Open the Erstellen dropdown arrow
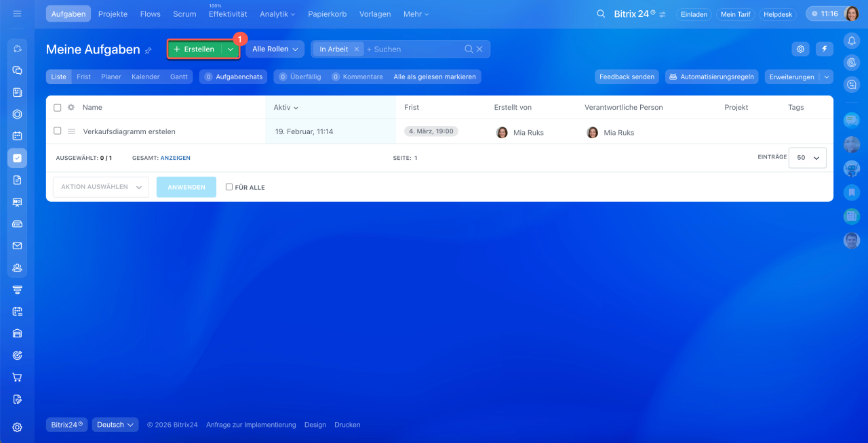The width and height of the screenshot is (868, 443). click(231, 49)
